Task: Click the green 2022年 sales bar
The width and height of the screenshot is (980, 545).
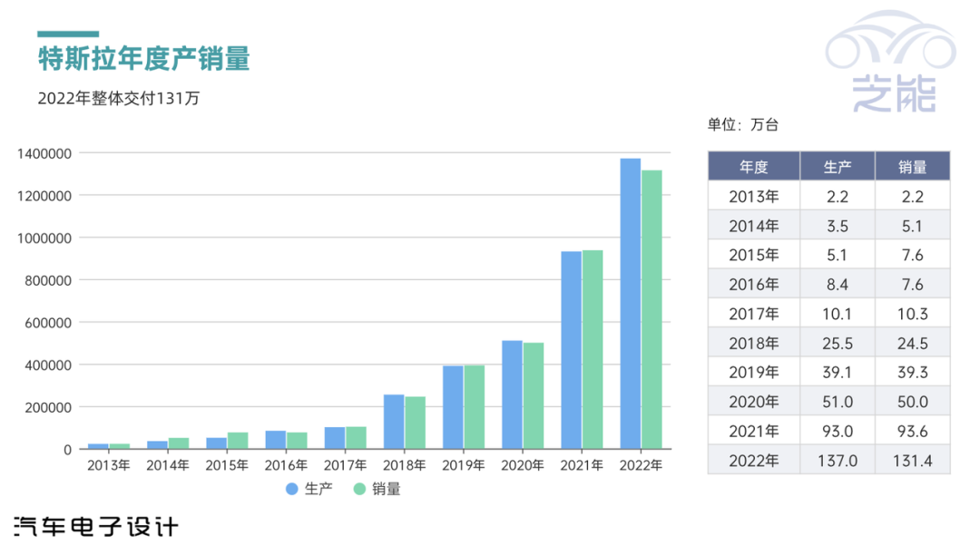Action: [652, 309]
